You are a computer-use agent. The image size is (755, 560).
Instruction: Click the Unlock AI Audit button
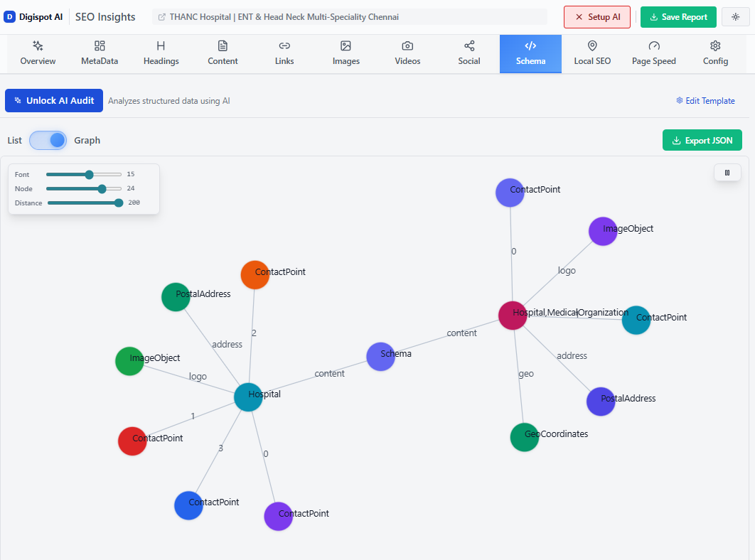[53, 100]
